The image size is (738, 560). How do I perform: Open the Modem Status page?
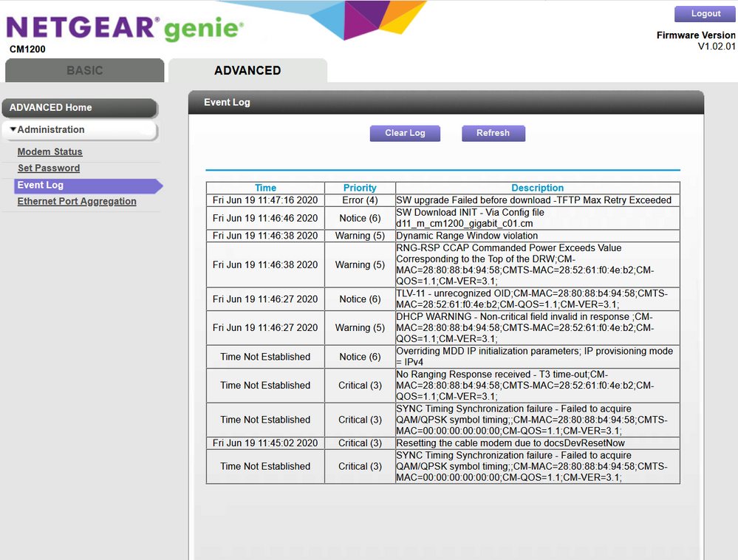coord(49,152)
